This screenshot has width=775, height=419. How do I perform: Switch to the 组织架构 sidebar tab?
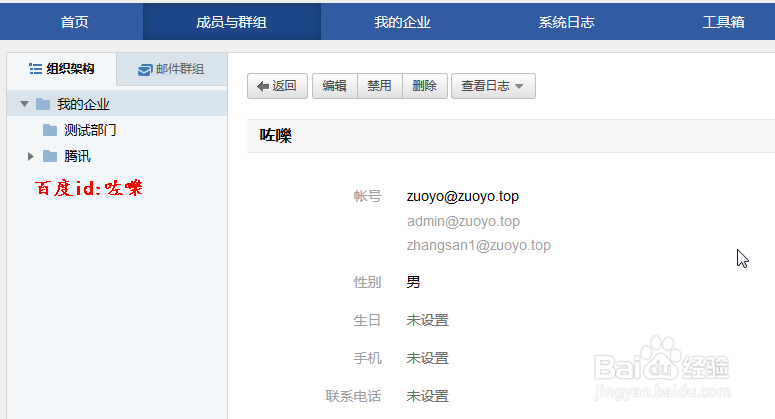[x=62, y=69]
